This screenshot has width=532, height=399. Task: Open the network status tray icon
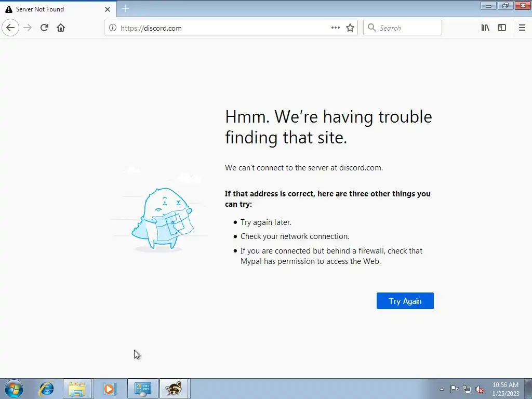click(x=467, y=389)
